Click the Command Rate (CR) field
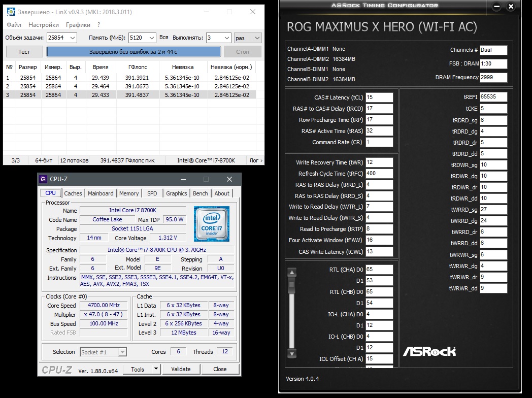 (x=379, y=142)
